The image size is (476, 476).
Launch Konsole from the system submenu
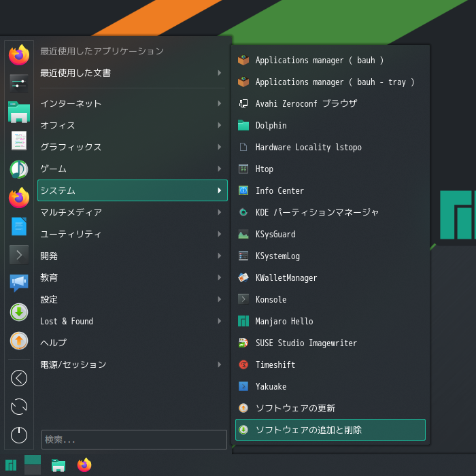[330, 299]
